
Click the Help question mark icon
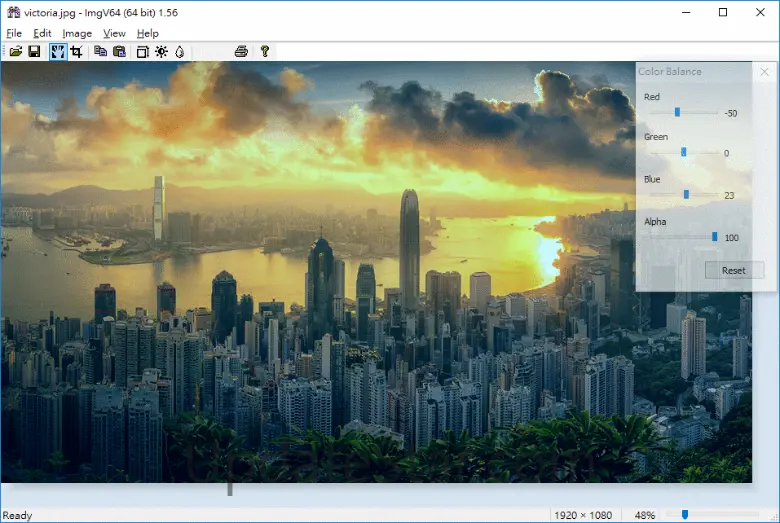(265, 51)
